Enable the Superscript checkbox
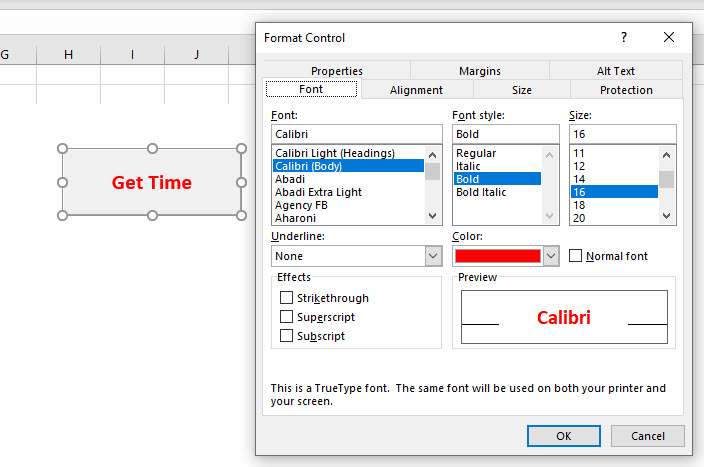This screenshot has width=704, height=467. (x=287, y=317)
